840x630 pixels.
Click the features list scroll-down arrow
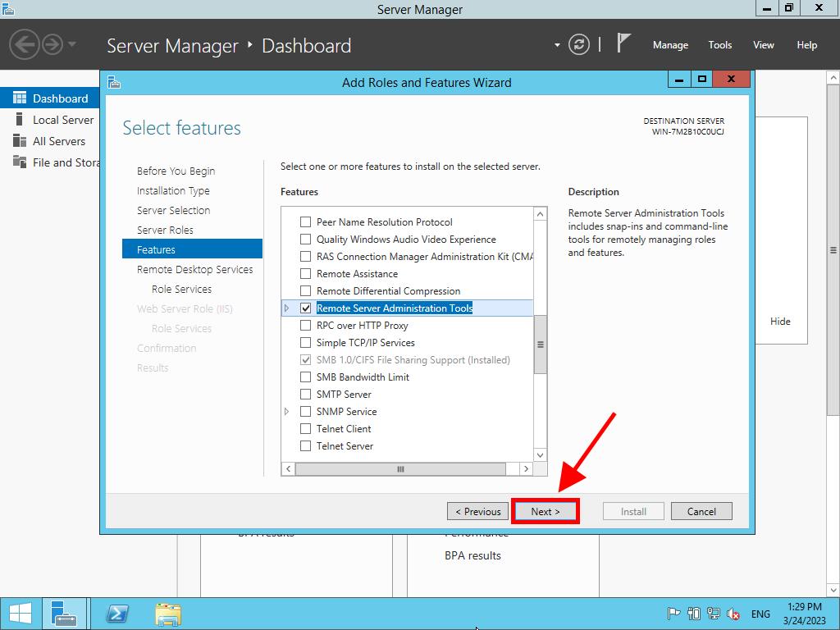pyautogui.click(x=540, y=454)
